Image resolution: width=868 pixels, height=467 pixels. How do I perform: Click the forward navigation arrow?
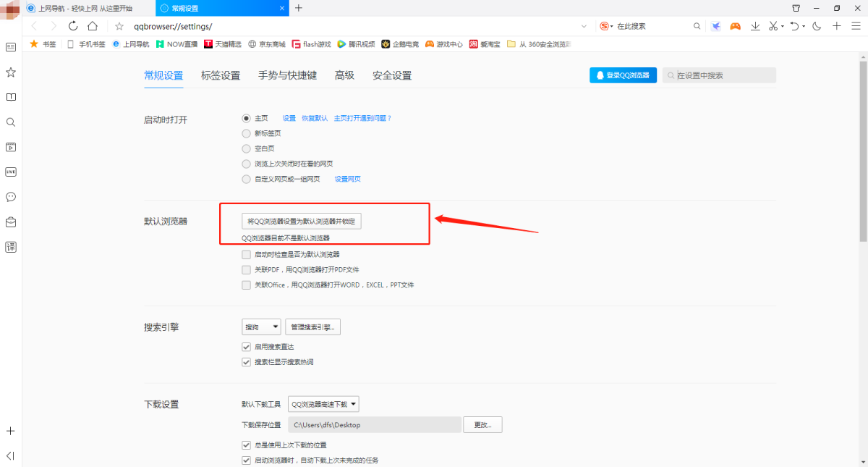click(x=53, y=26)
